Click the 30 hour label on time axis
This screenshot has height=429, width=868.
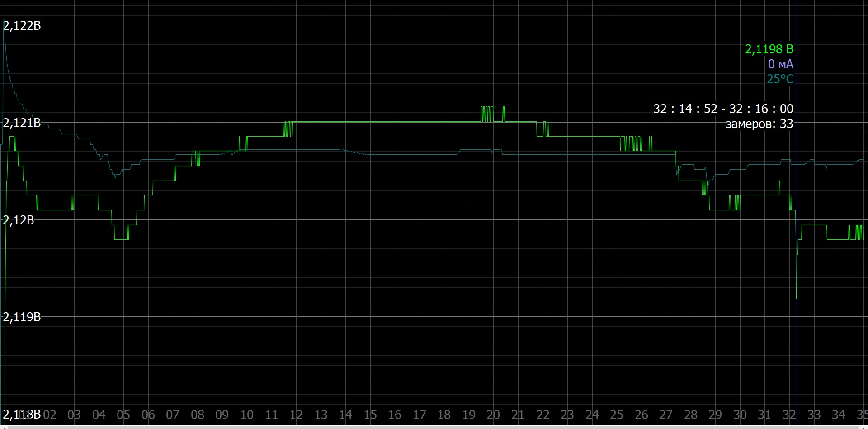(740, 415)
